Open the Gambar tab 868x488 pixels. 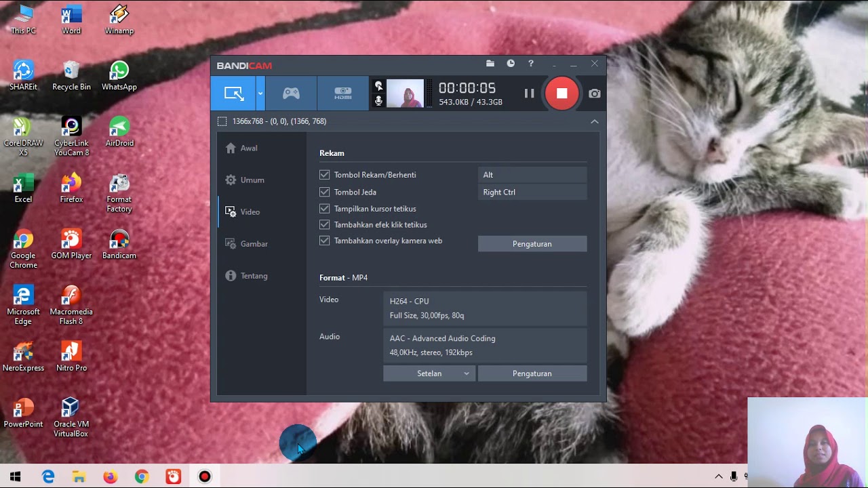click(262, 244)
